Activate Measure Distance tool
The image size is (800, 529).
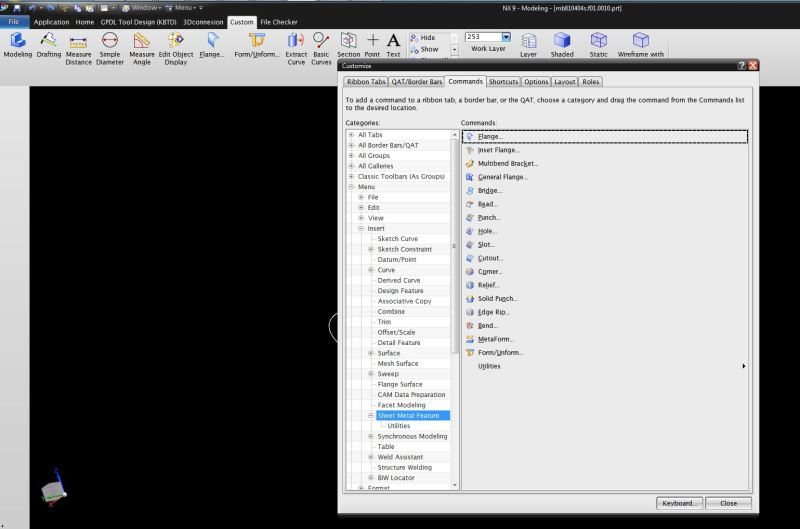(79, 48)
